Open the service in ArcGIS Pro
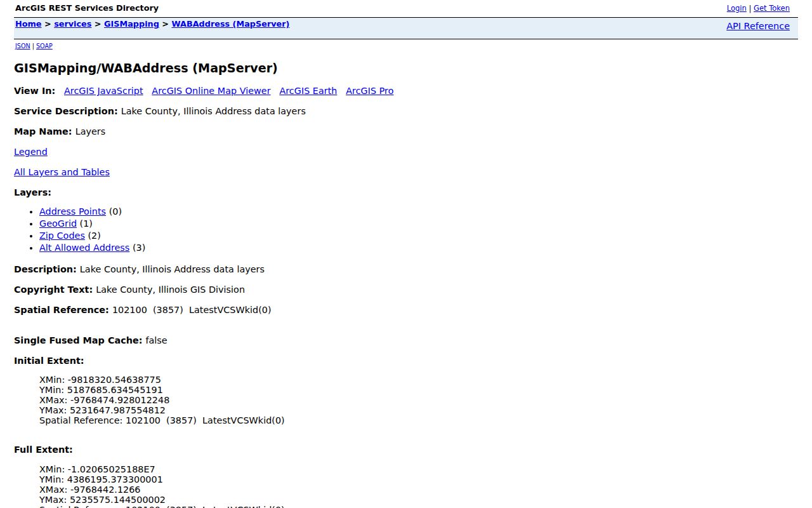 370,91
